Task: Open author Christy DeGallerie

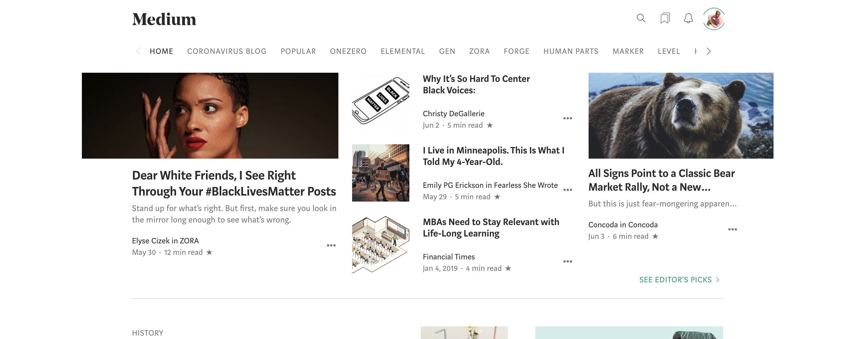Action: click(453, 114)
